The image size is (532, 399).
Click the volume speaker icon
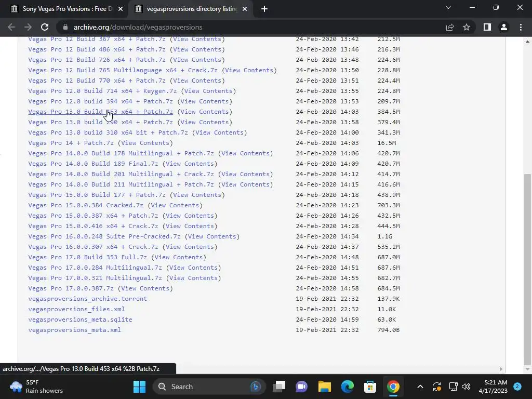click(466, 387)
